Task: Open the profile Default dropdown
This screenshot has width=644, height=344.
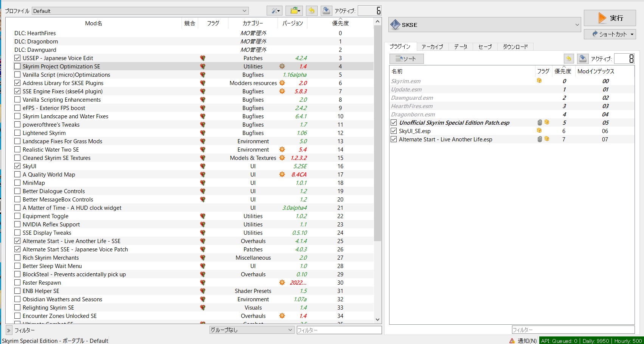Action: (x=140, y=11)
